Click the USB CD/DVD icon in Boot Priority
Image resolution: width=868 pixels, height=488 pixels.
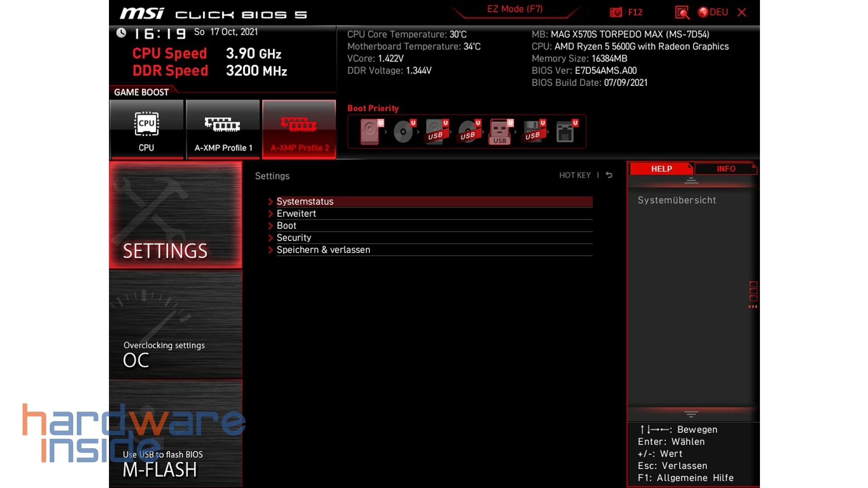469,131
